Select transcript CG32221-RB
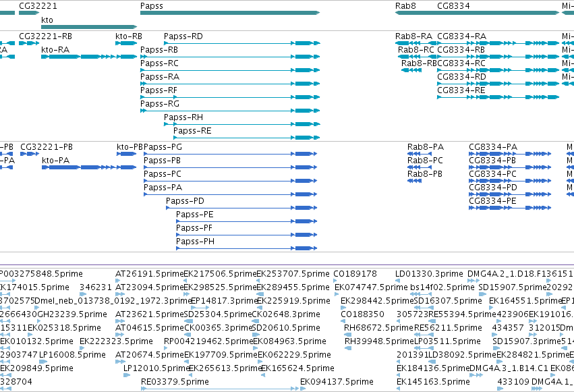Viewport: 574px width, 392px height. click(29, 43)
